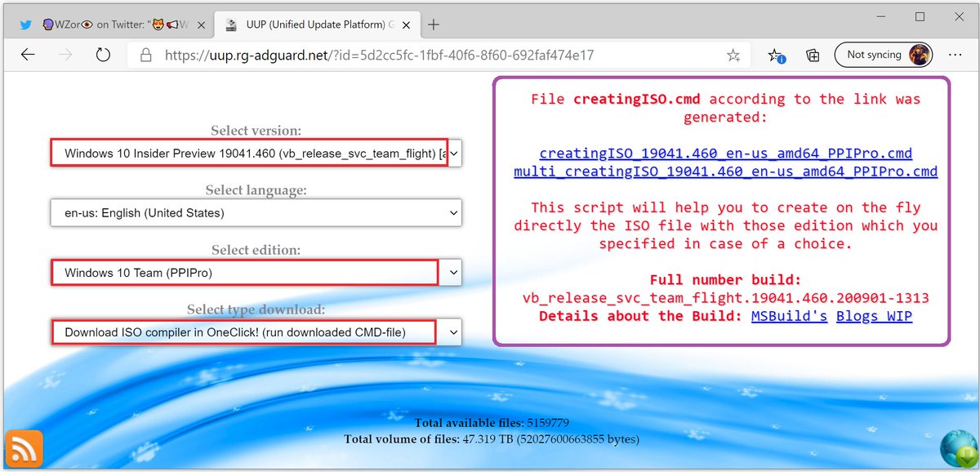Go back to the previous page
The height and width of the screenshot is (472, 980).
point(28,55)
